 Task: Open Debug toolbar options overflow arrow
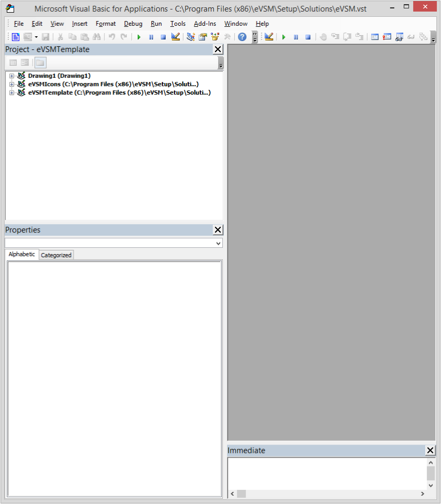point(433,37)
